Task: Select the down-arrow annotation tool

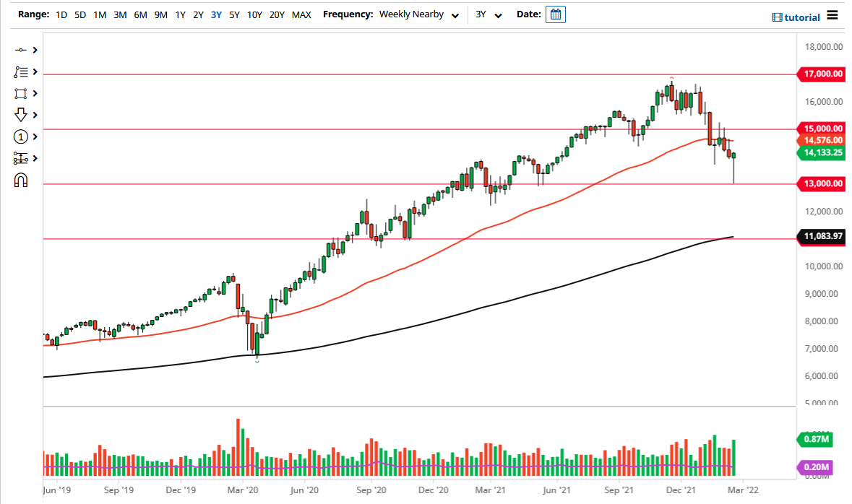Action: (21, 115)
